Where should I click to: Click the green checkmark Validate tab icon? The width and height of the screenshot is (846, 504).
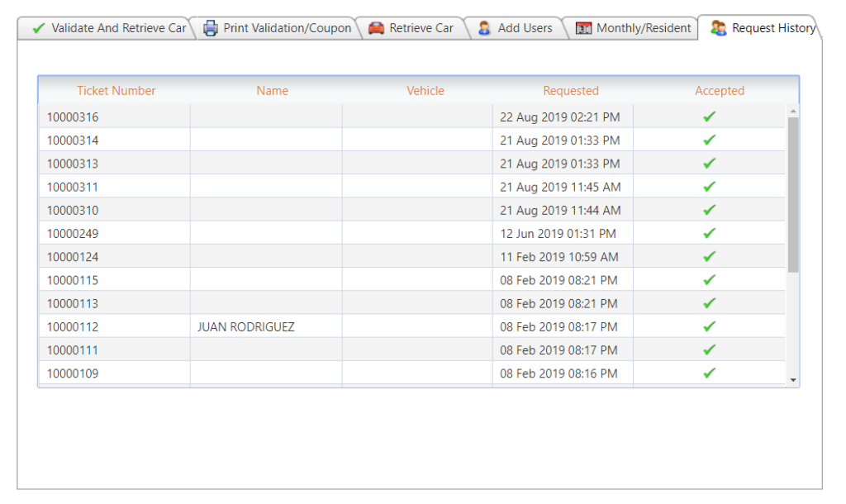[38, 28]
